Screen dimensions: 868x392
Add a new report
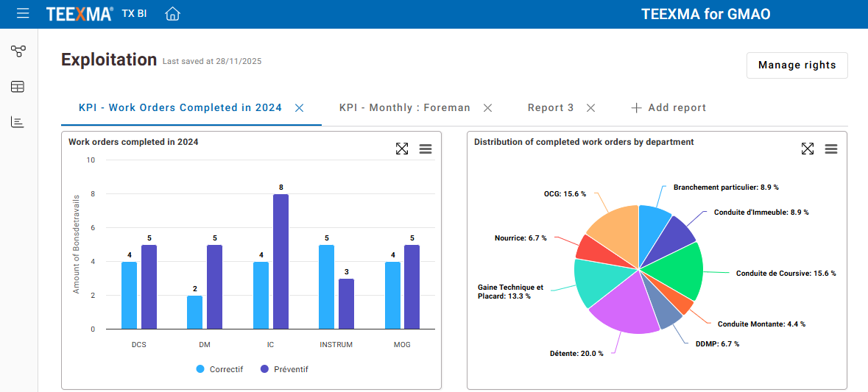668,107
